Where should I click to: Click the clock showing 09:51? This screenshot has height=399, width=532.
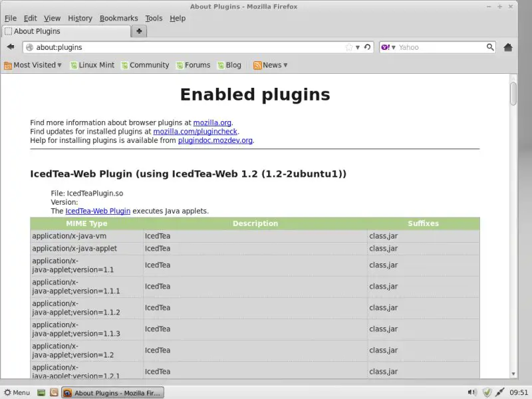point(519,392)
